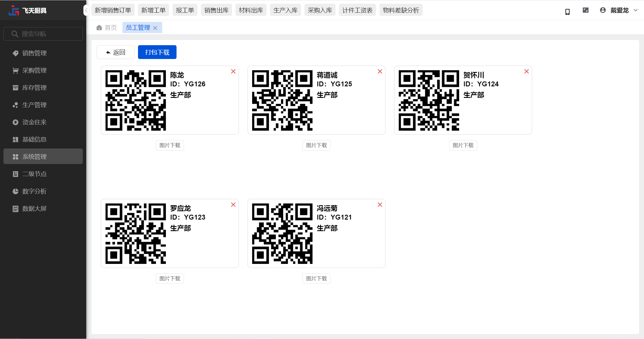Click the home icon beside 首页
644x339 pixels.
[x=99, y=28]
